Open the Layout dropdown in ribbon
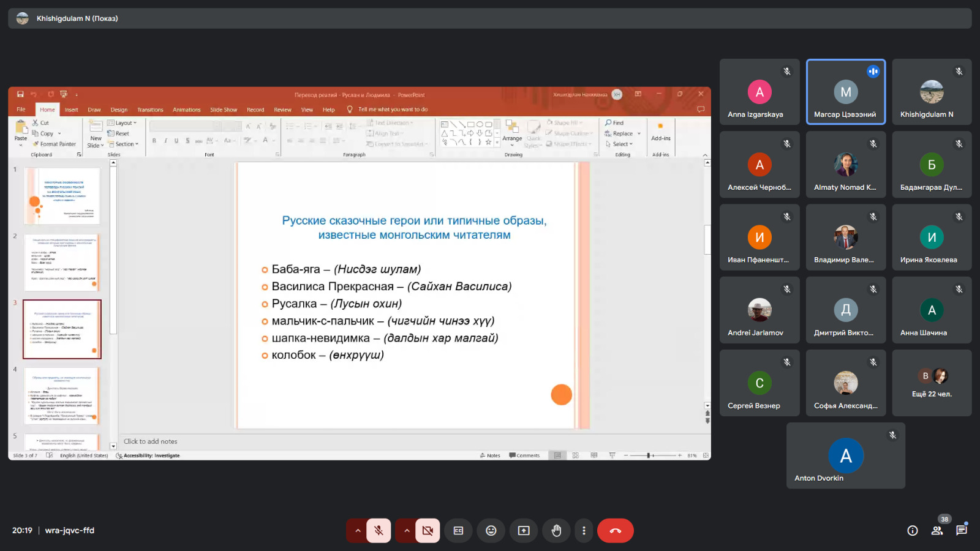Viewport: 980px width, 551px height. [123, 123]
